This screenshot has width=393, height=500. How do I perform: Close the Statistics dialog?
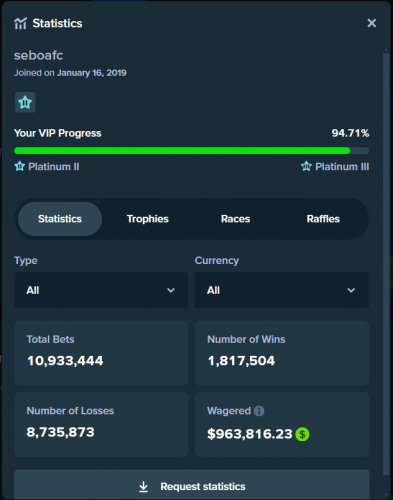tap(372, 23)
